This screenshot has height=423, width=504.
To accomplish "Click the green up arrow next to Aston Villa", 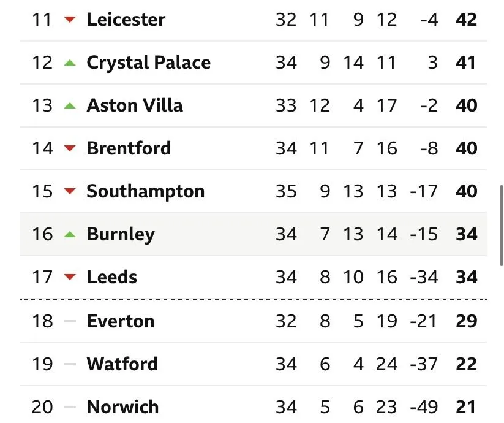I will click(70, 105).
